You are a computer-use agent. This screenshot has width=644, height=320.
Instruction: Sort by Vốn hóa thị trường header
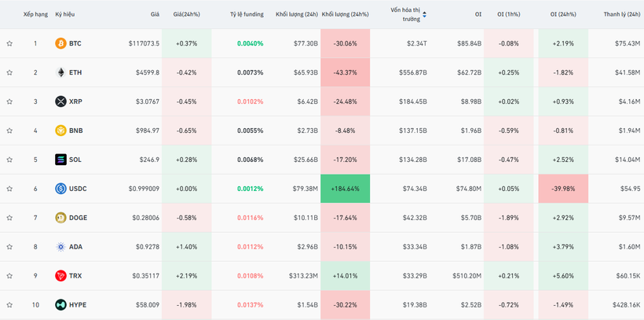click(x=405, y=14)
